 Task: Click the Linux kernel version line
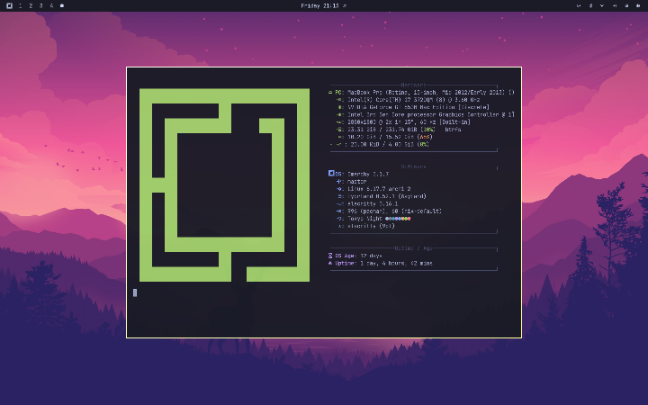point(374,189)
